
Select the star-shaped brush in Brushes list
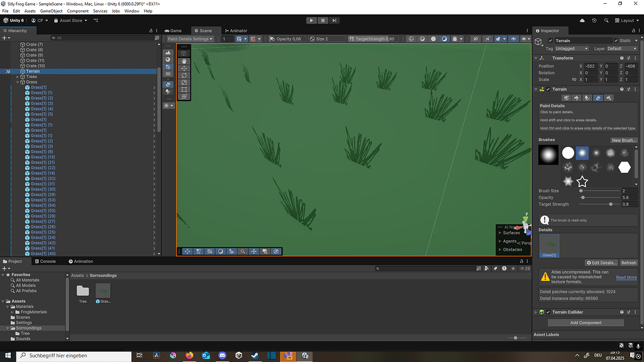point(582,182)
